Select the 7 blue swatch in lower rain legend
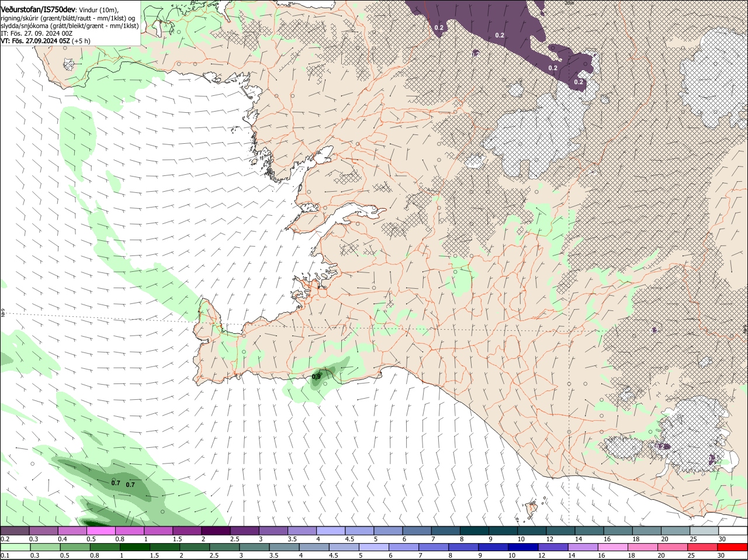This screenshot has height=560, width=748. pos(434,547)
